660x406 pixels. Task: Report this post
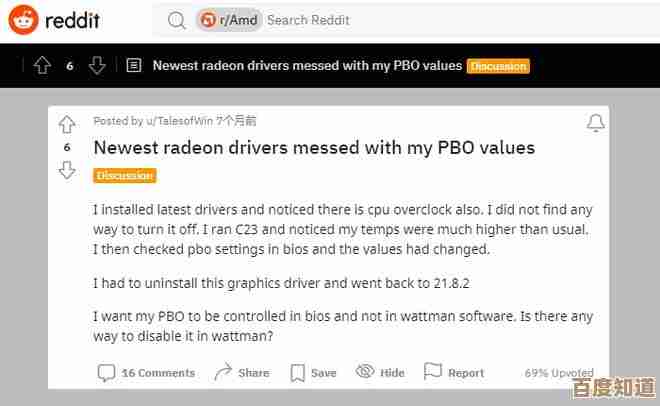pyautogui.click(x=454, y=373)
